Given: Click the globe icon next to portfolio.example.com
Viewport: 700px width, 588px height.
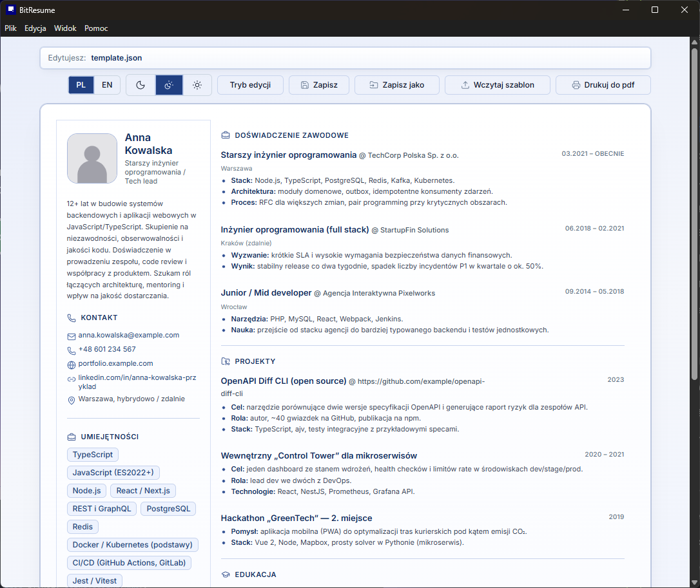Looking at the screenshot, I should 70,363.
